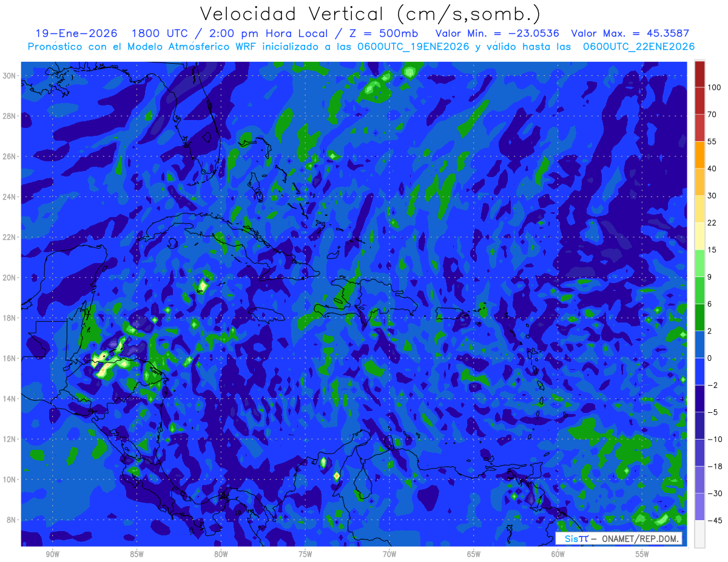Click the '65W' longitude label
This screenshot has height=562, width=728.
coord(474,554)
